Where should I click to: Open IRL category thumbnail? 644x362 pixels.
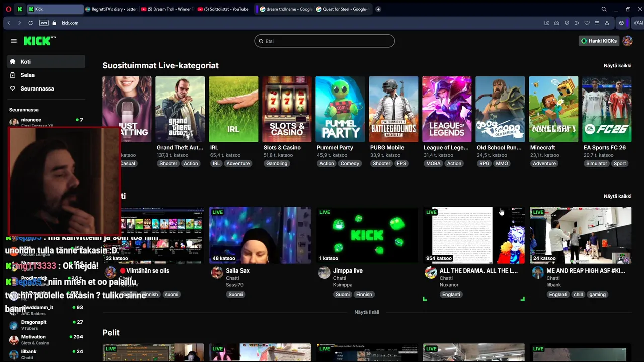click(233, 109)
